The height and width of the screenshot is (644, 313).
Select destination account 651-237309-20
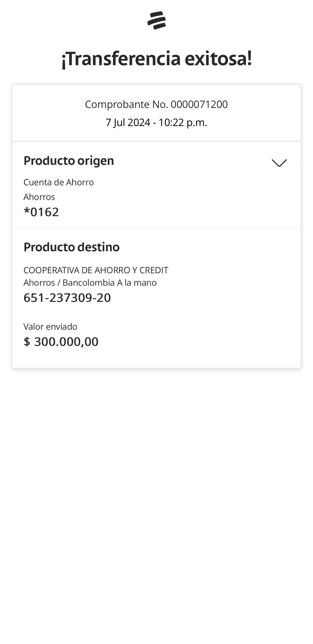pyautogui.click(x=67, y=297)
